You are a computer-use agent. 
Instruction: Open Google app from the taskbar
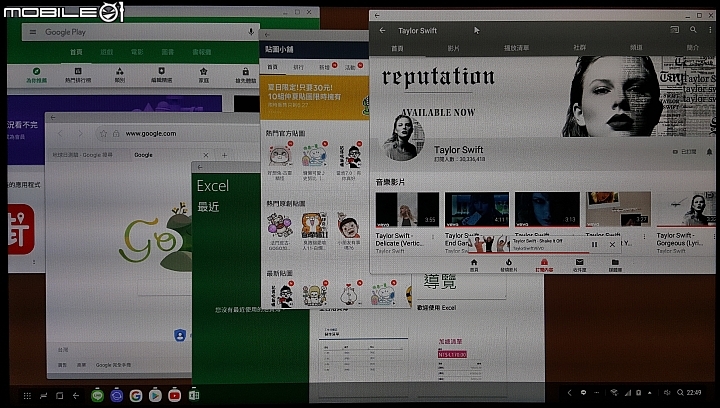[136, 395]
